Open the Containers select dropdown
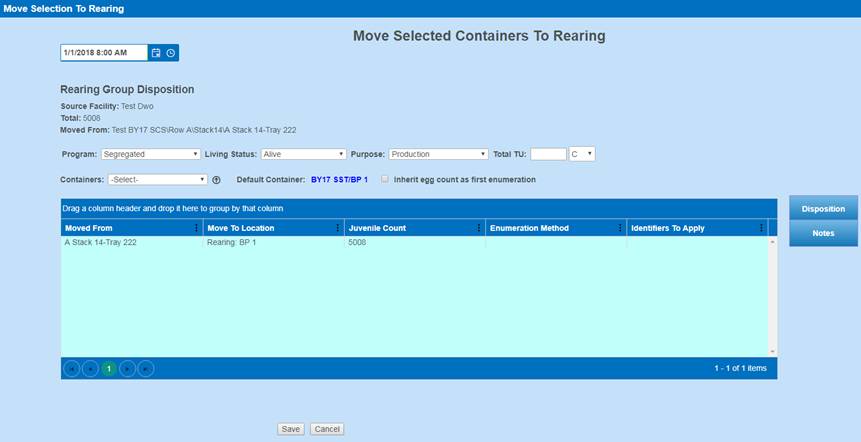Viewport: 861px width, 442px height. point(157,180)
